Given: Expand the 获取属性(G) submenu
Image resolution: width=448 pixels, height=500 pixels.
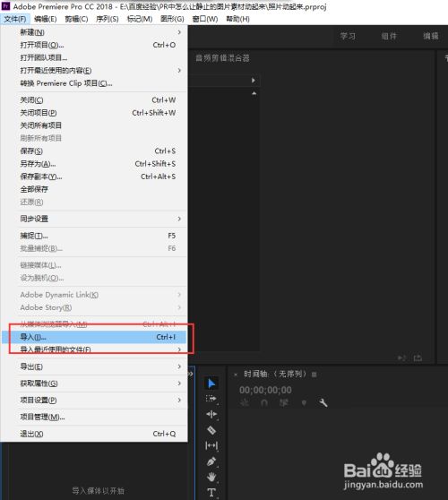Looking at the screenshot, I should [94, 384].
